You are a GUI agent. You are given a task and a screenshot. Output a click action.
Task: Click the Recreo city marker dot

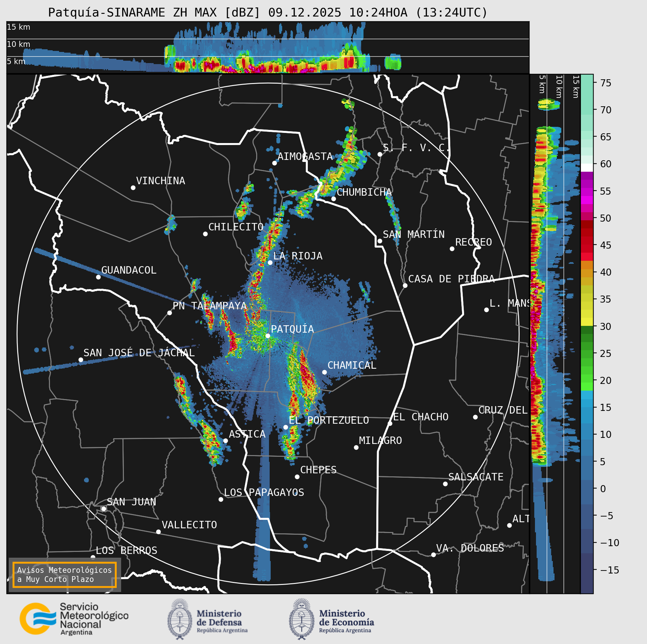452,249
